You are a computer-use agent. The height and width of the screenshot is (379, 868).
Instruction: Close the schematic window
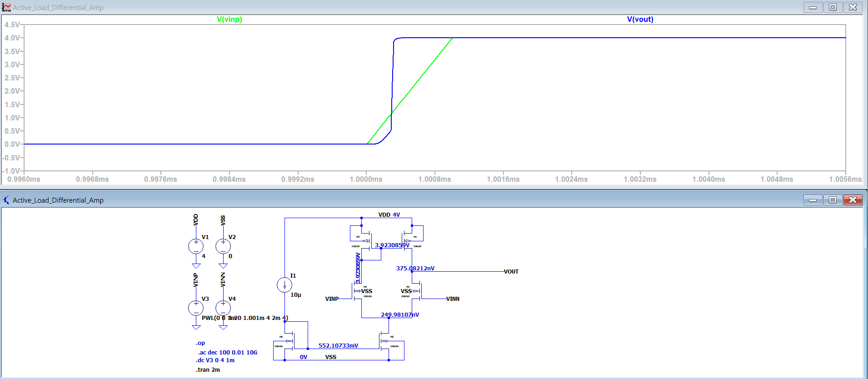(x=853, y=200)
